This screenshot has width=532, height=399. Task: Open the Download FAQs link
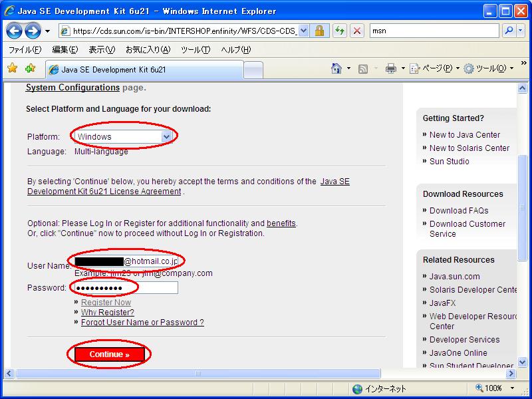click(x=459, y=210)
